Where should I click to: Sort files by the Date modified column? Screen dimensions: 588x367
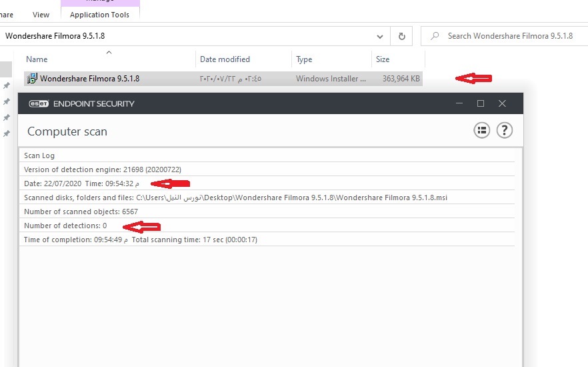pos(225,59)
